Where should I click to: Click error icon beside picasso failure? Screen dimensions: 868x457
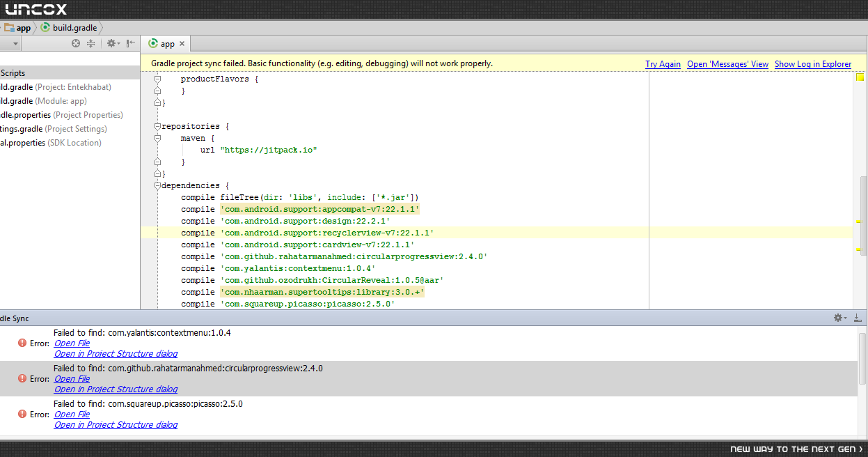pos(23,414)
